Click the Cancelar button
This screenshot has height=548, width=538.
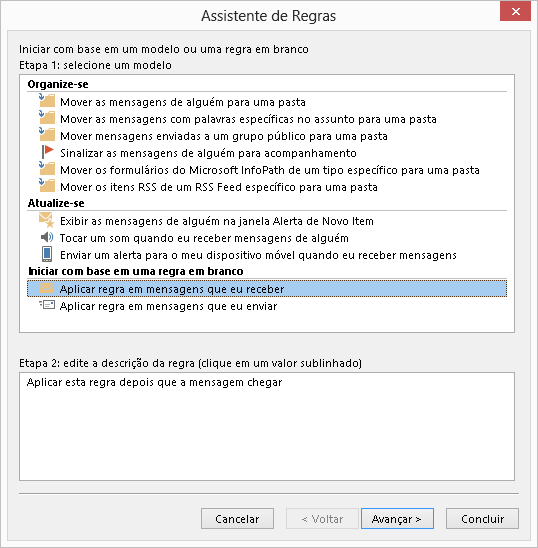[x=237, y=519]
